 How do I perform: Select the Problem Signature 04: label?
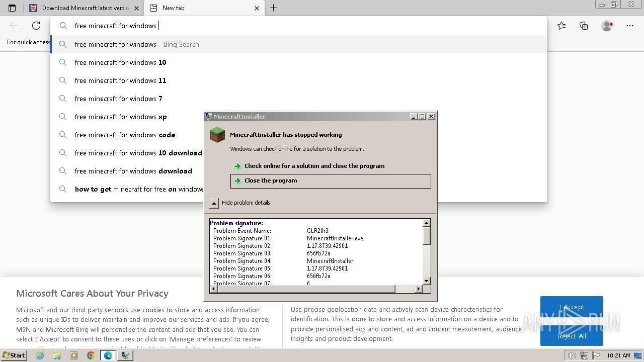[x=243, y=261]
